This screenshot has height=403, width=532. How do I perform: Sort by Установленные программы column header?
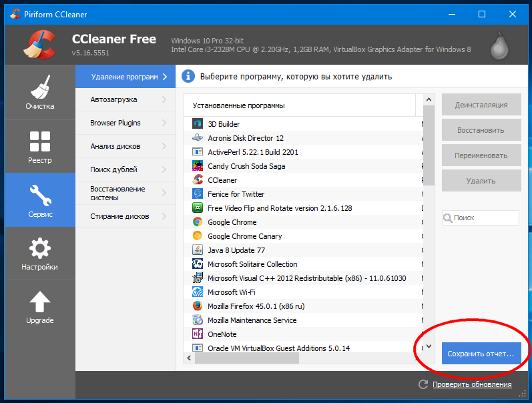click(300, 105)
